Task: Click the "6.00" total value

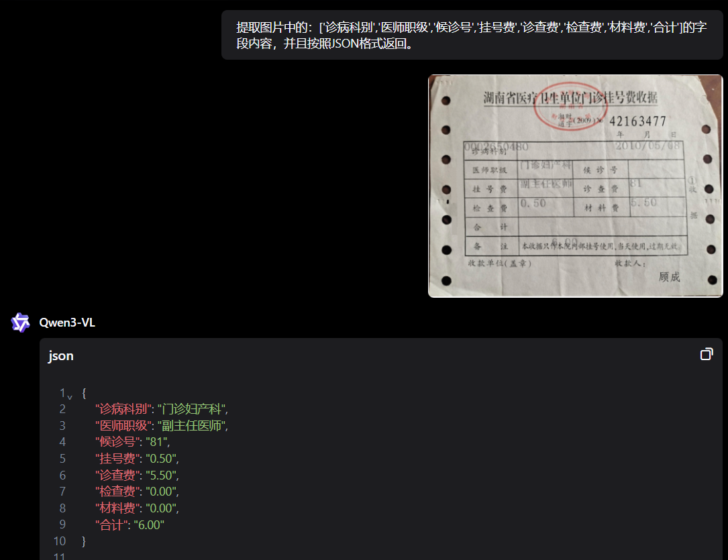Action: point(149,524)
